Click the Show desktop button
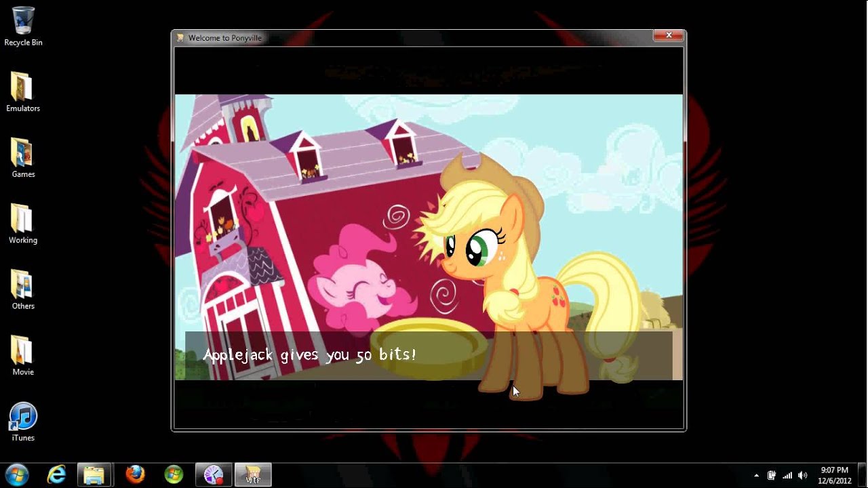 (x=863, y=475)
